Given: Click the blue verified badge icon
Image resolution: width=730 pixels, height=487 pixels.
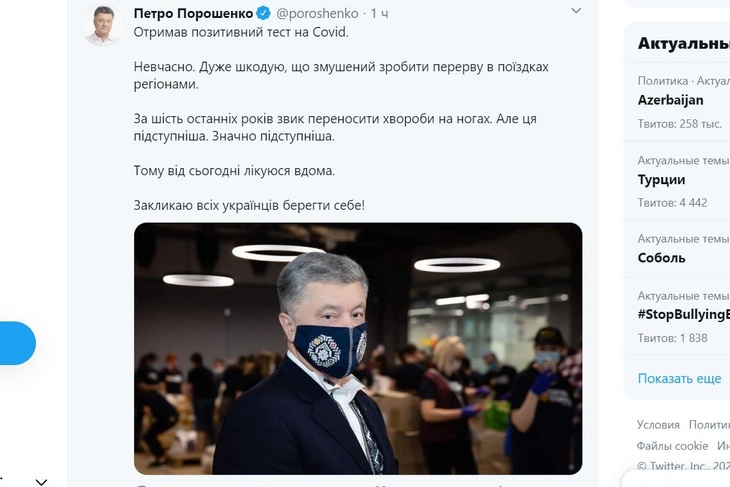Looking at the screenshot, I should (264, 13).
